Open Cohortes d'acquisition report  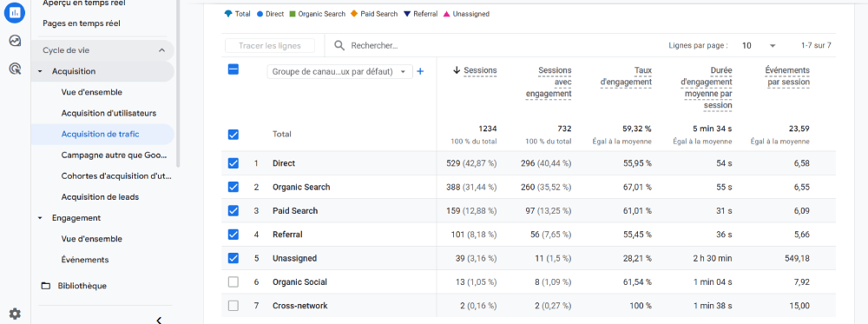116,176
